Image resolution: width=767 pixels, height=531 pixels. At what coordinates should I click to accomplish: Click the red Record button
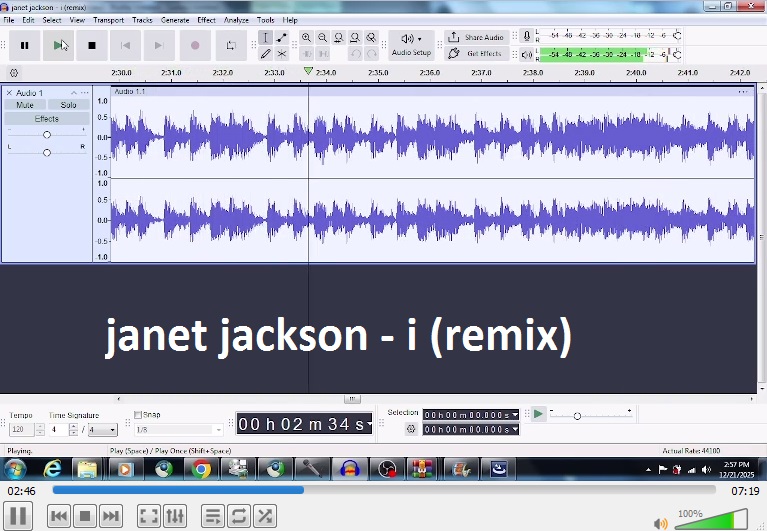(195, 45)
